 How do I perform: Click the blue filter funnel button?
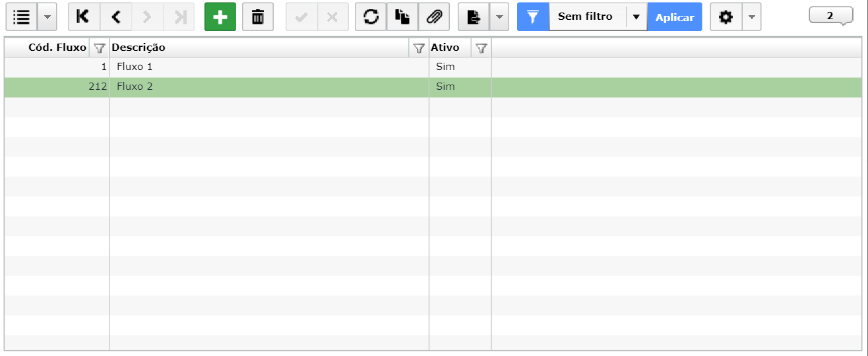[x=533, y=17]
